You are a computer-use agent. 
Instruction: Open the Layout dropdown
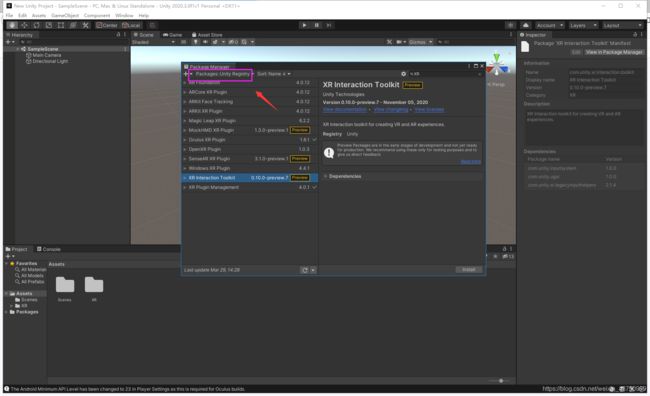click(x=622, y=25)
